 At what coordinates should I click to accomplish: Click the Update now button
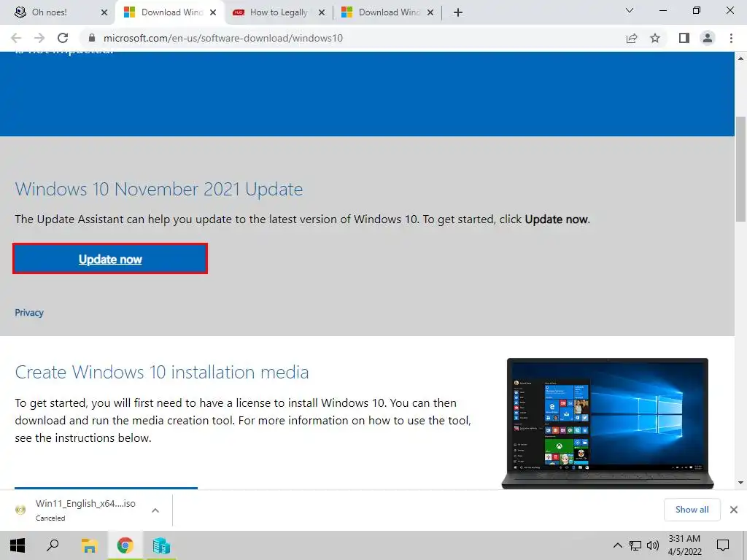pyautogui.click(x=110, y=259)
